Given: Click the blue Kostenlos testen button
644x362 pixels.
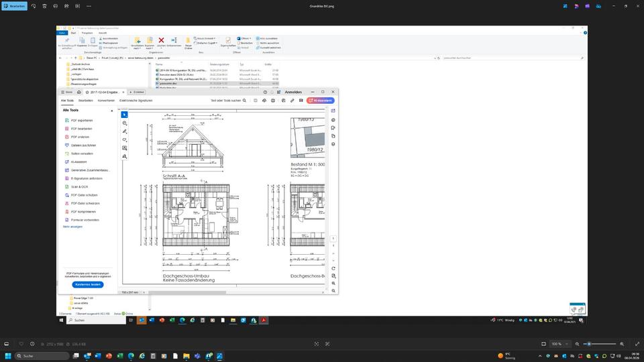Looking at the screenshot, I should [x=88, y=284].
